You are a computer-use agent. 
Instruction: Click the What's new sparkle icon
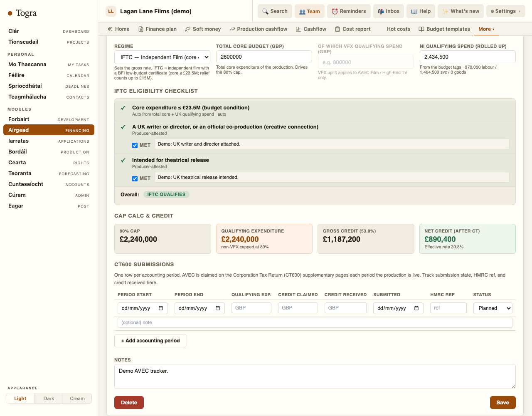[445, 11]
